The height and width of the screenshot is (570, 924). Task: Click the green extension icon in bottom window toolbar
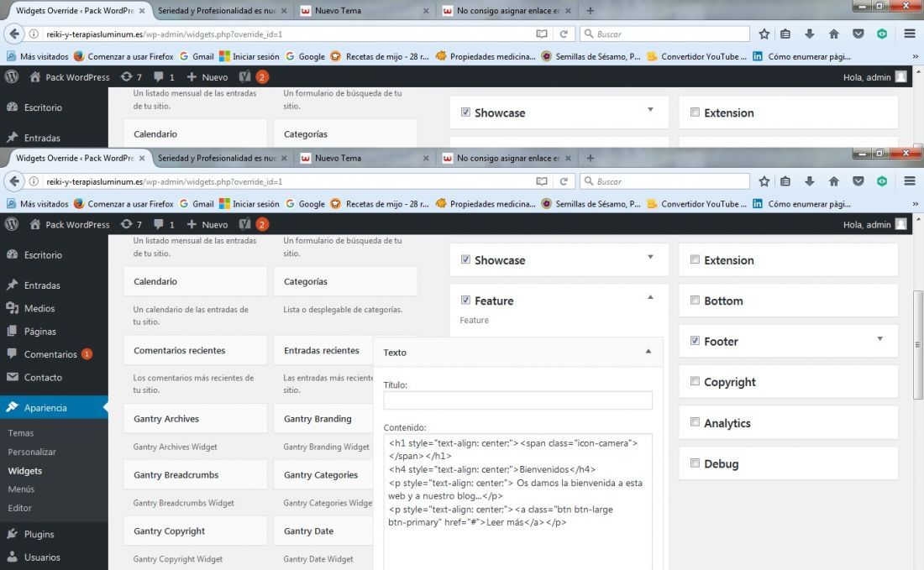coord(882,181)
